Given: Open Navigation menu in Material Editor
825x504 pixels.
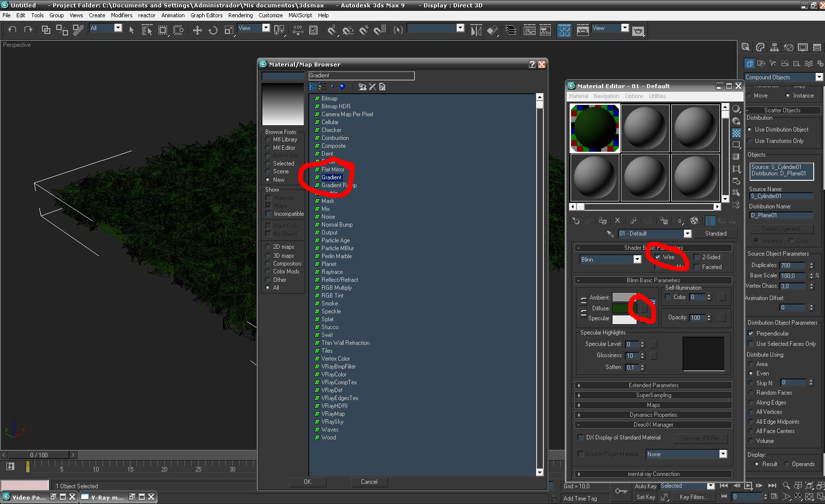Looking at the screenshot, I should pos(606,96).
